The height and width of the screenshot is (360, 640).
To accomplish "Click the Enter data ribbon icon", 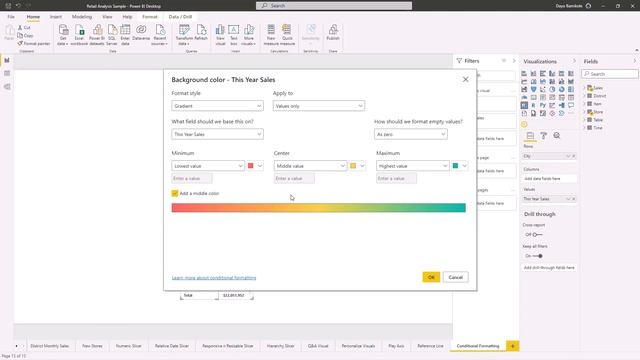I will tap(125, 35).
